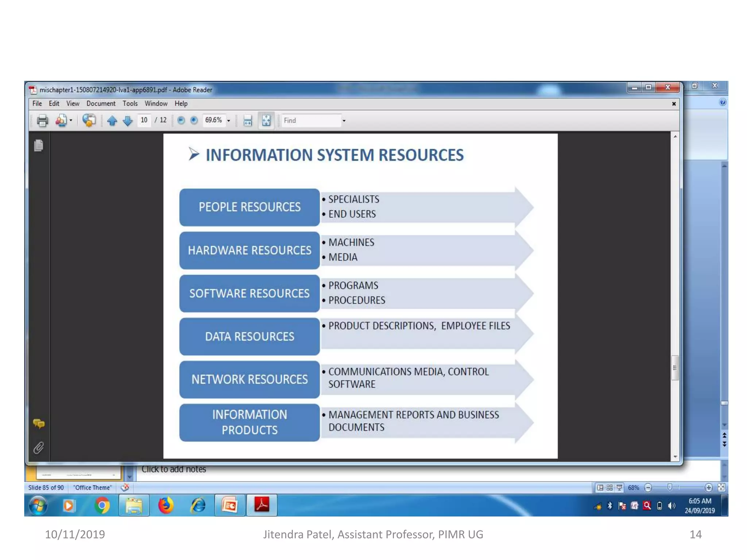Image resolution: width=747 pixels, height=560 pixels.
Task: Switch PowerPoint to Normal view
Action: click(x=600, y=487)
